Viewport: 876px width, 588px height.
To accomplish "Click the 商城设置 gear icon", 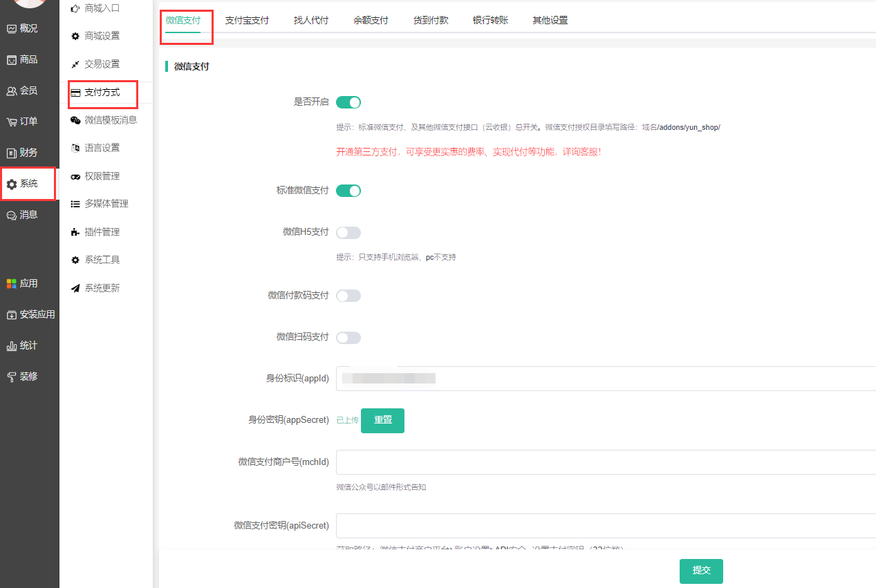I will tap(75, 36).
